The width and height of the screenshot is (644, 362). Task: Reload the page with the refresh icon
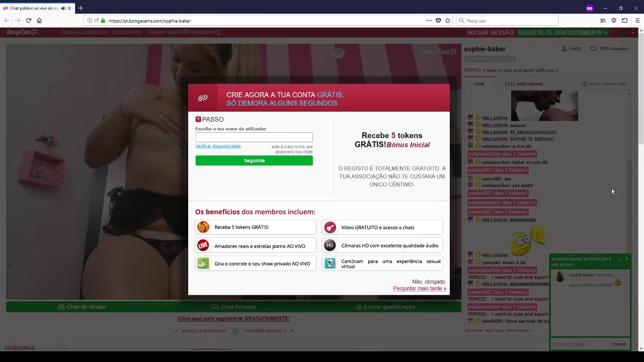coord(29,21)
